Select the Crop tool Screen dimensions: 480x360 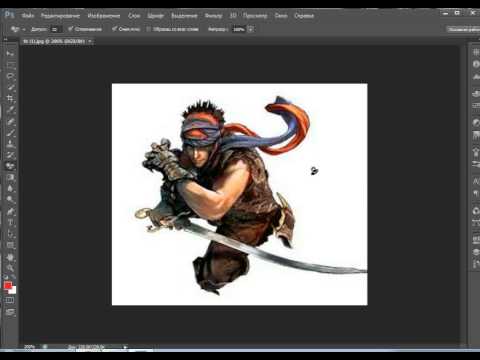(10, 98)
